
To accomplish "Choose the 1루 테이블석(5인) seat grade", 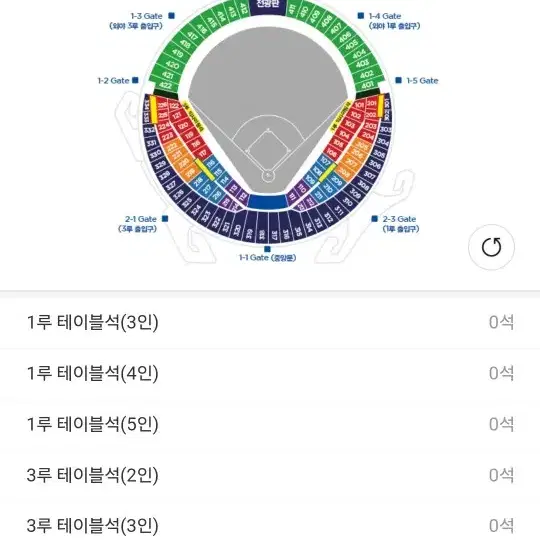I will [270, 424].
